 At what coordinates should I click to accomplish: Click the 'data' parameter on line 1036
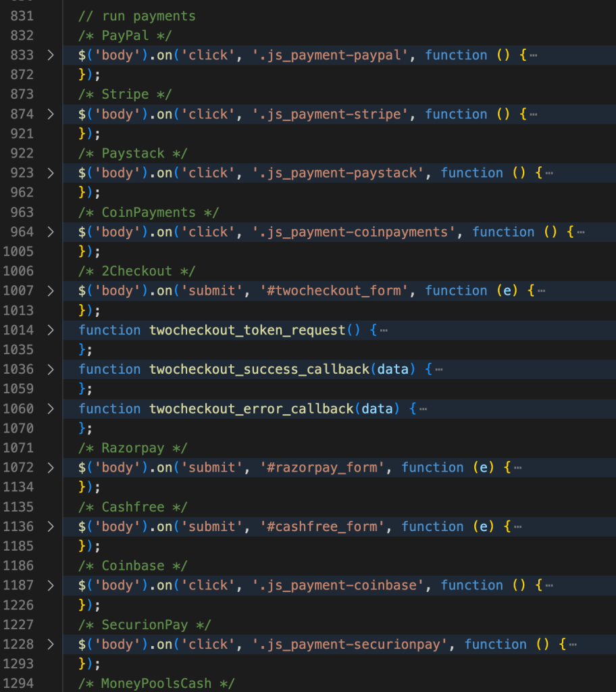(392, 370)
